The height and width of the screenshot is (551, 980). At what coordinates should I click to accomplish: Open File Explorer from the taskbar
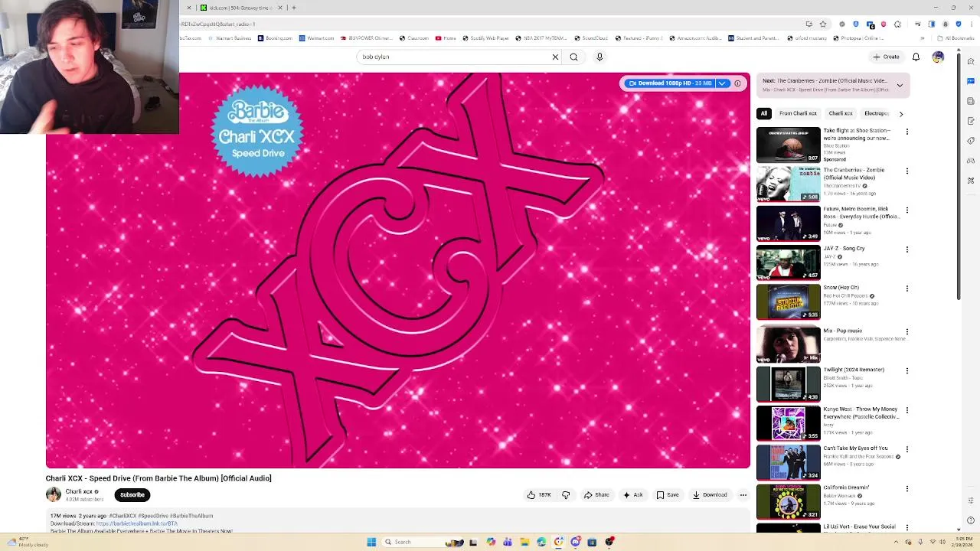tap(524, 542)
